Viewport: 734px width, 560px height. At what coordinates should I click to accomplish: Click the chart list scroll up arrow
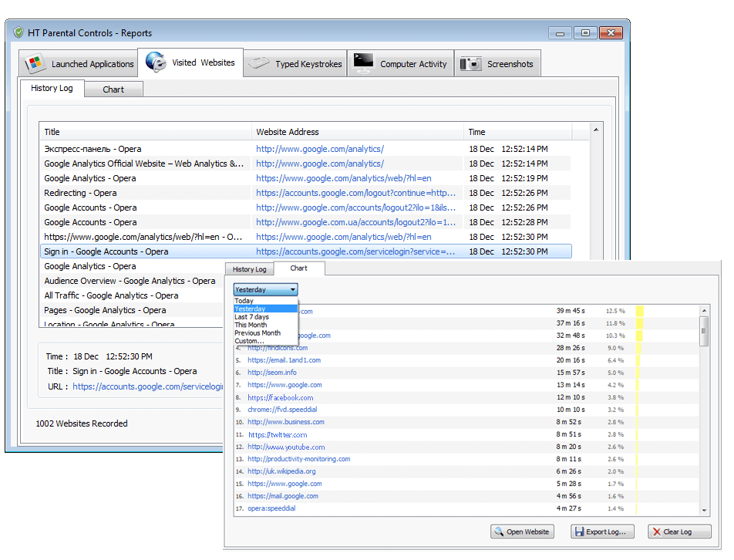coord(704,311)
